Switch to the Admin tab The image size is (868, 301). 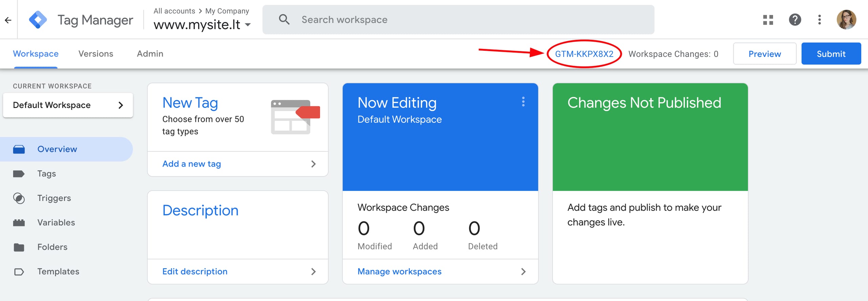150,54
